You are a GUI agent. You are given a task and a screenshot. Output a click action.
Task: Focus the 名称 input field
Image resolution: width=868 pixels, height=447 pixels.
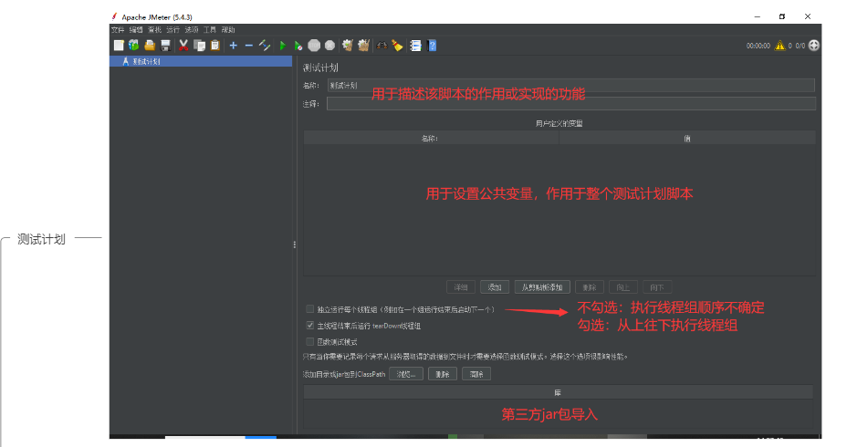[x=570, y=85]
